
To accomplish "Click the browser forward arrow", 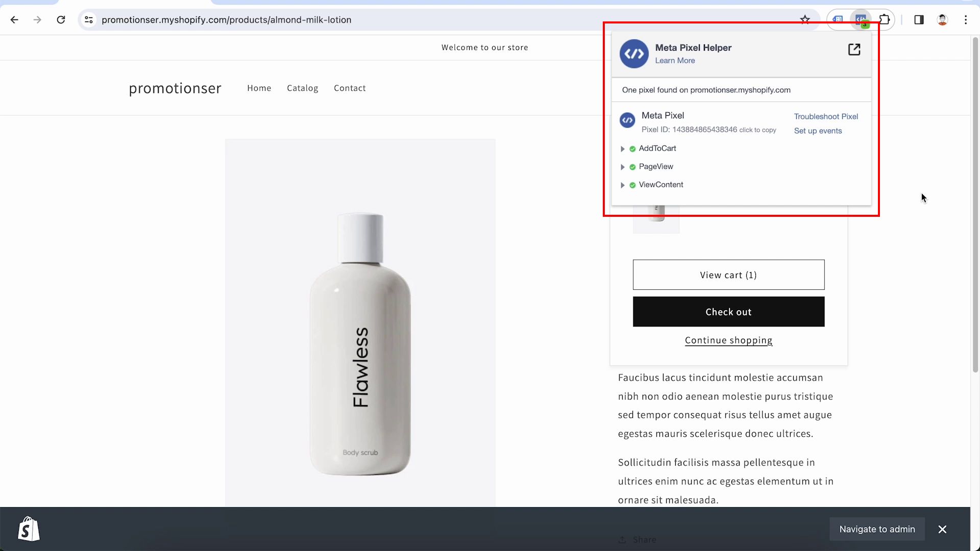I will 37,20.
